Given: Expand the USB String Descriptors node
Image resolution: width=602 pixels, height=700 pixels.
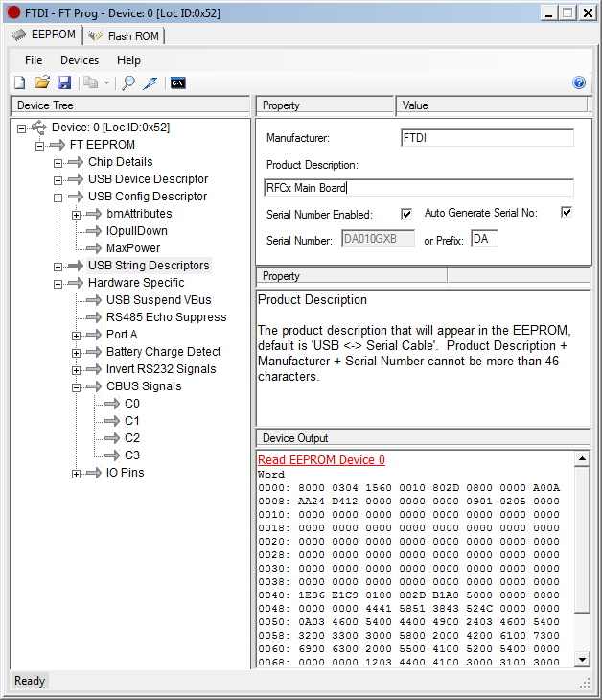Looking at the screenshot, I should [58, 267].
